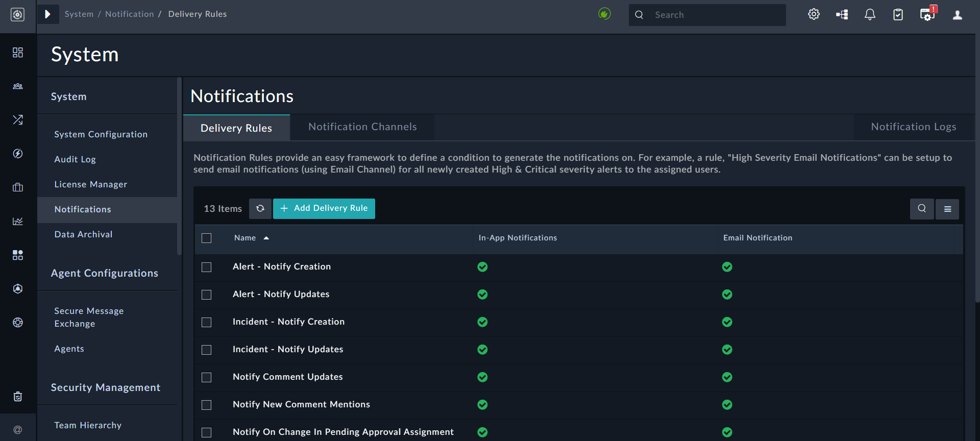The width and height of the screenshot is (980, 441).
Task: Open the Dashboard icon in the left sidebar
Action: pos(18,53)
